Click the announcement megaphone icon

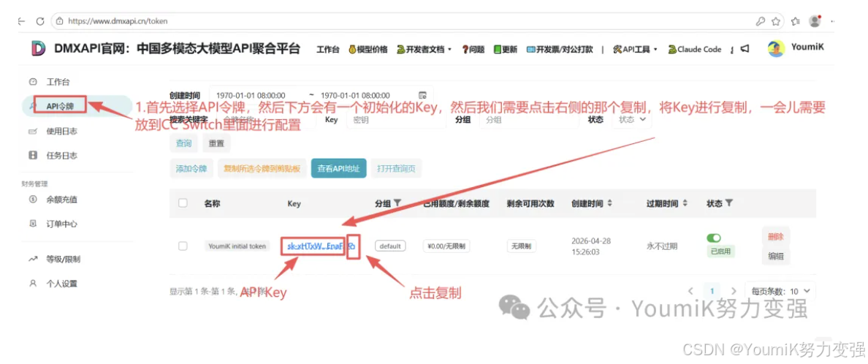tap(745, 49)
